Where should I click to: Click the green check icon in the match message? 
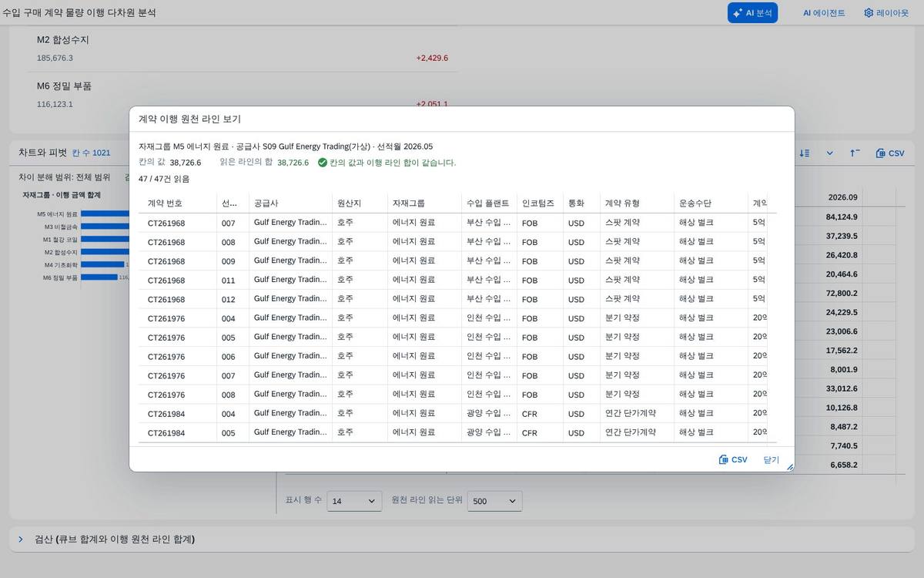click(323, 163)
